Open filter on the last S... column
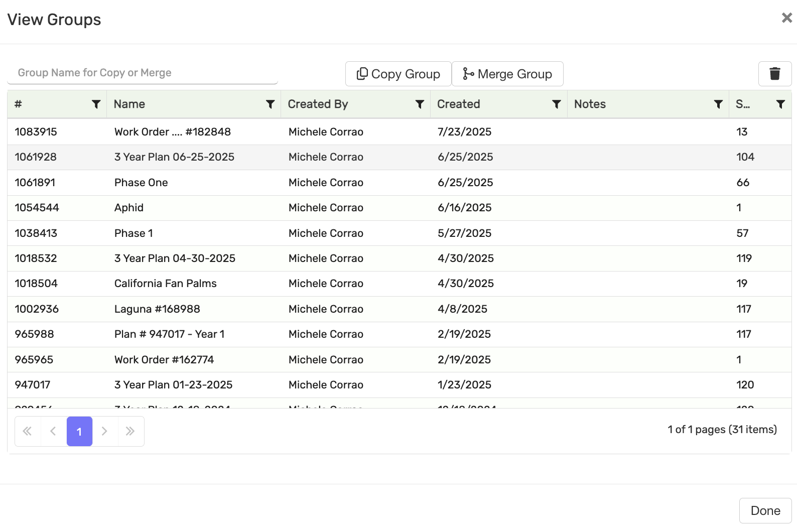The image size is (797, 532). 780,104
